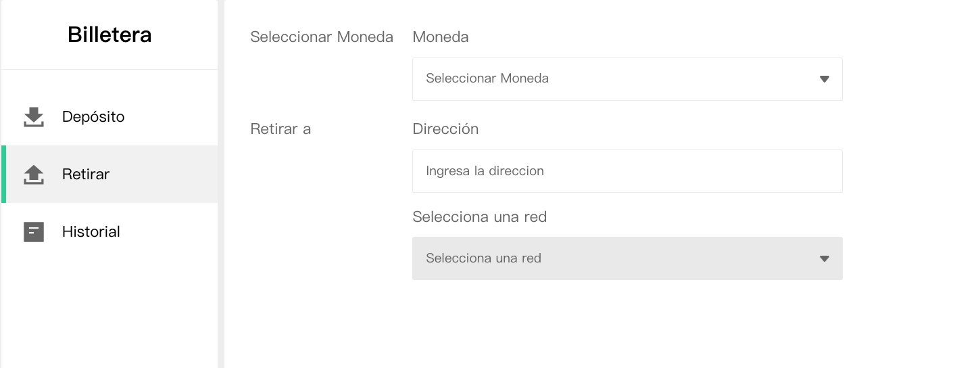Open the Seleccionar Moneda dropdown

(627, 79)
